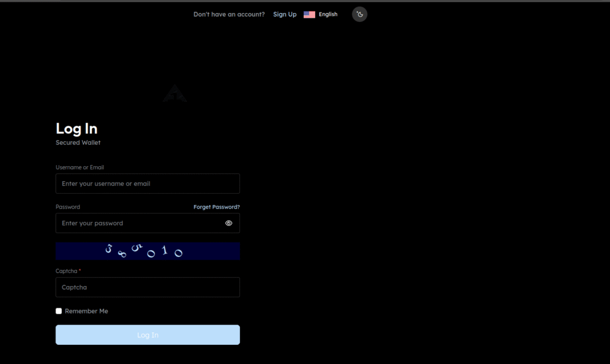This screenshot has width=610, height=364.
Task: Click the required Captcha label
Action: (x=67, y=270)
